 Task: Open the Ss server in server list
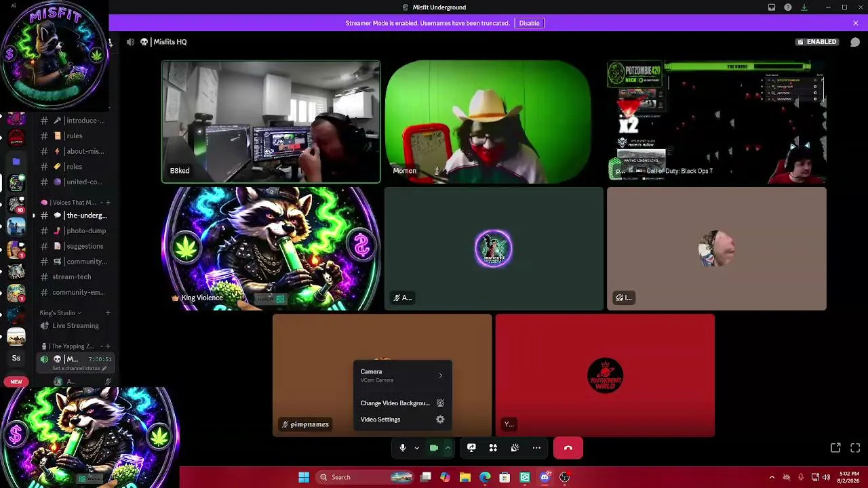coord(16,358)
